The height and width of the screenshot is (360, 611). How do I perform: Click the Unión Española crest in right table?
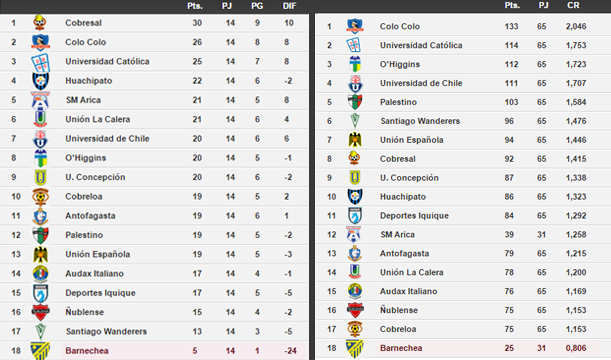[355, 140]
